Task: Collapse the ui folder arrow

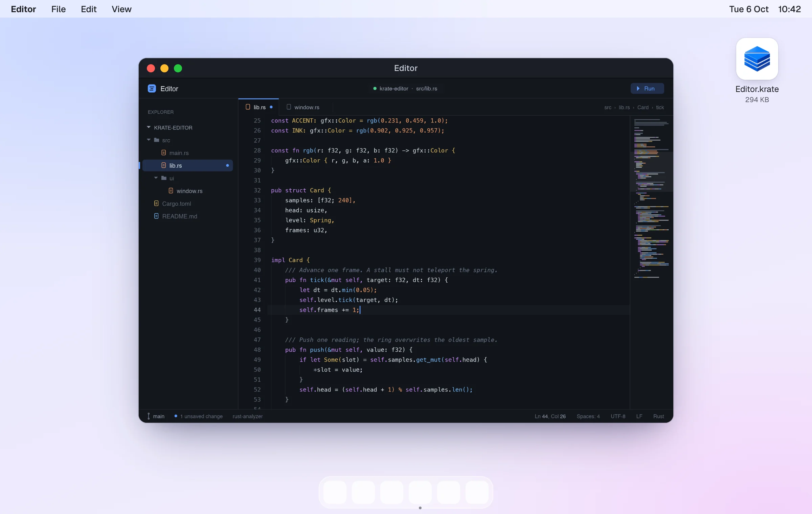Action: coord(156,178)
